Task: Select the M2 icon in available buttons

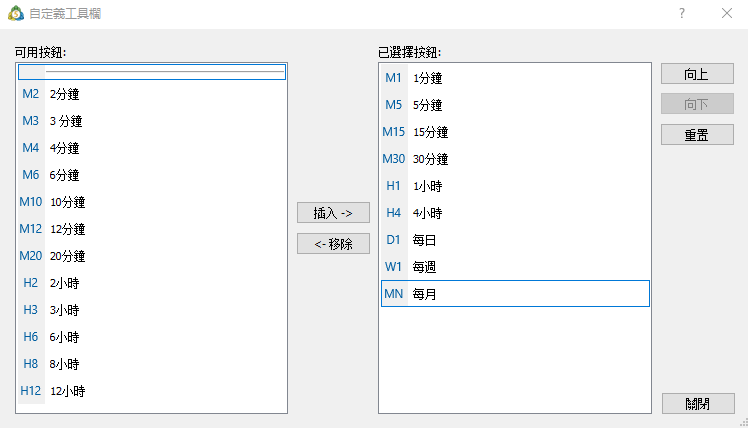Action: (31, 94)
